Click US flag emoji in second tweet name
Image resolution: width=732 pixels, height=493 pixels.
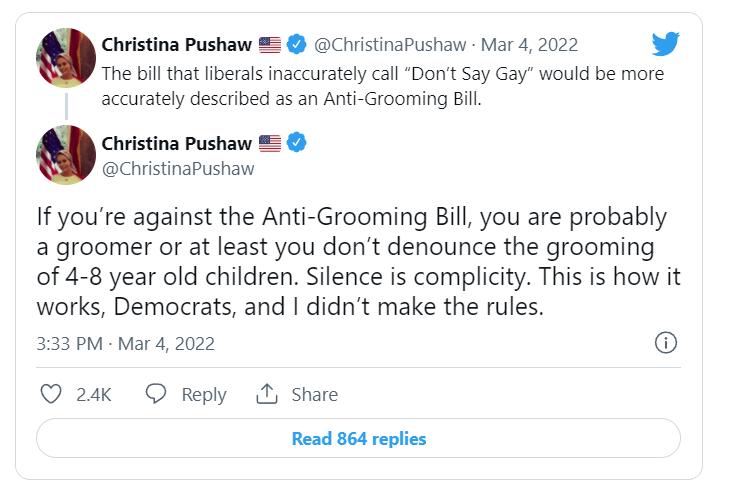point(270,143)
